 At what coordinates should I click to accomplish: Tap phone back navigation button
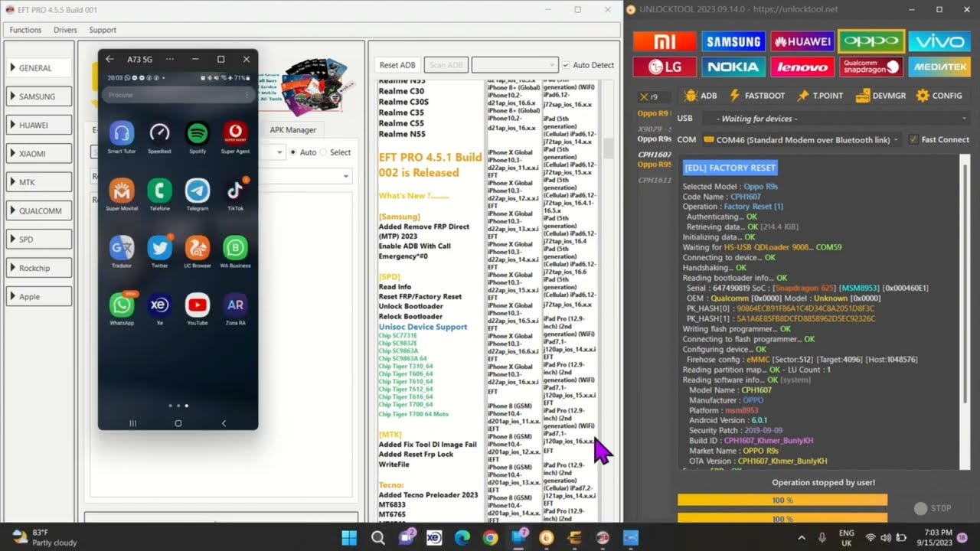(x=224, y=422)
